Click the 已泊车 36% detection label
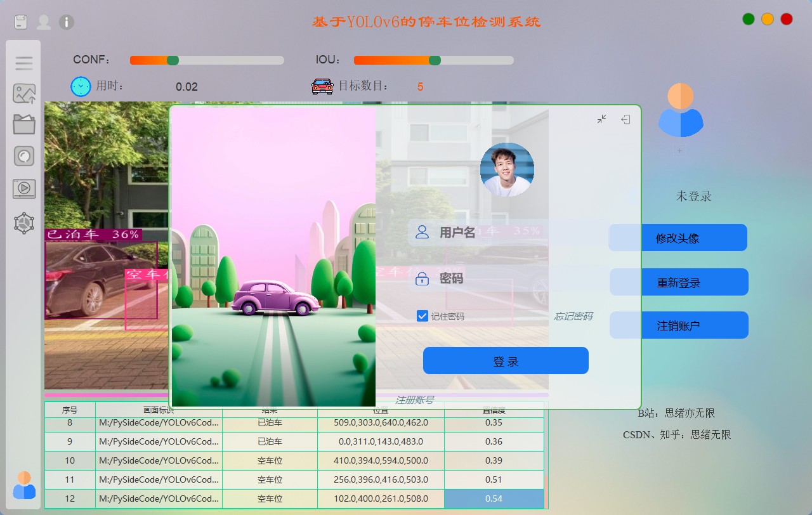This screenshot has height=515, width=812. 93,234
